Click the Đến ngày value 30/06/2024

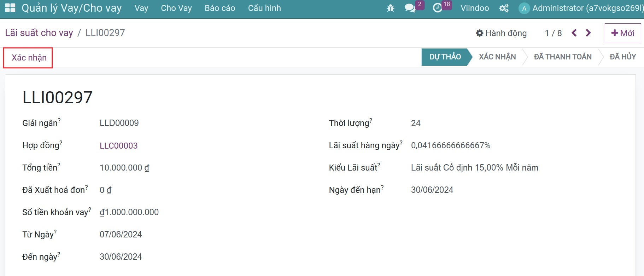pos(121,257)
